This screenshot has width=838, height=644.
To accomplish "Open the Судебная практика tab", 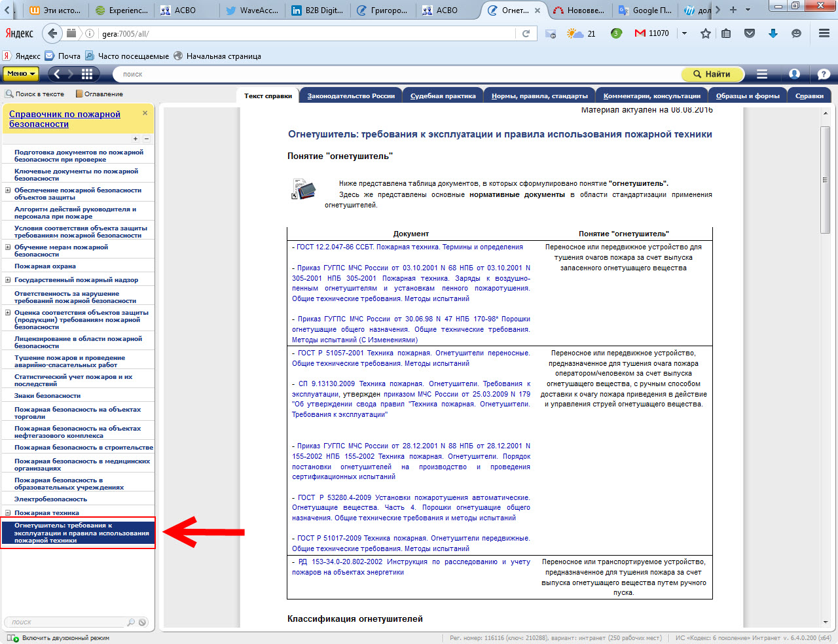I will tap(443, 96).
